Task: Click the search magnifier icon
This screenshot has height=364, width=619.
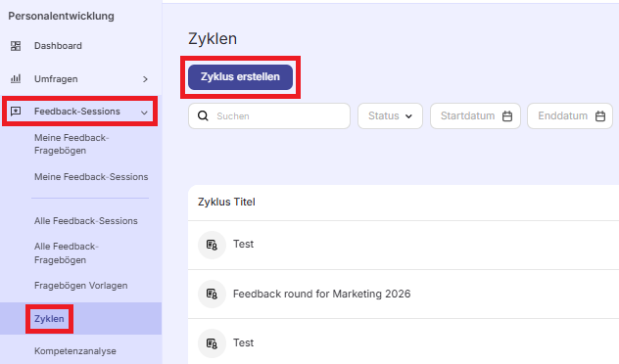Action: [x=203, y=115]
